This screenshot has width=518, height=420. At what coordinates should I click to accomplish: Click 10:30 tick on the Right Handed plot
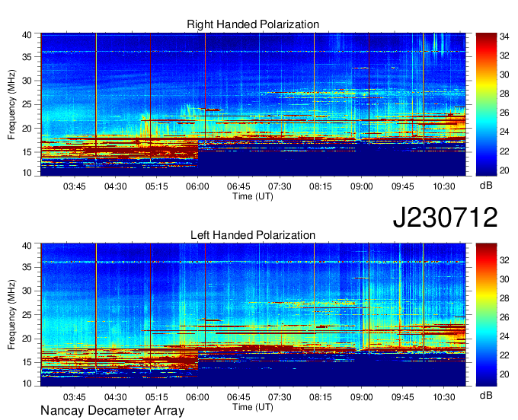pos(443,186)
